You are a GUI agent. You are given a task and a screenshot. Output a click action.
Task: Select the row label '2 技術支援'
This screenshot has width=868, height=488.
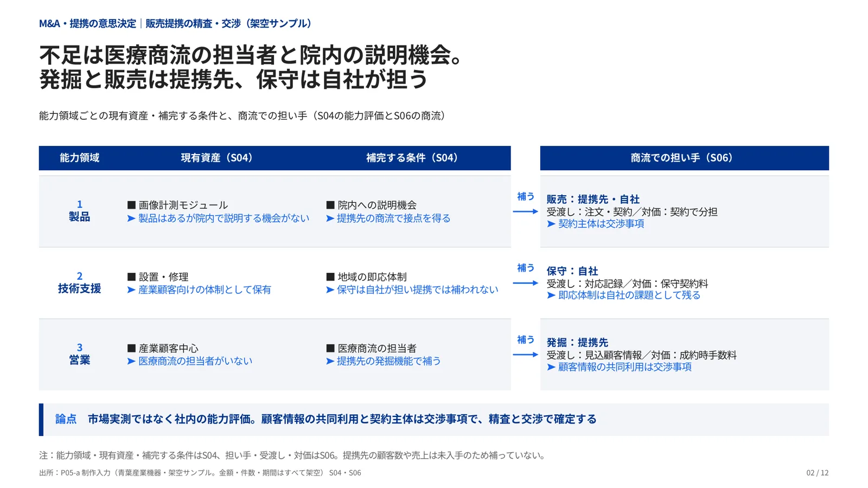point(79,282)
